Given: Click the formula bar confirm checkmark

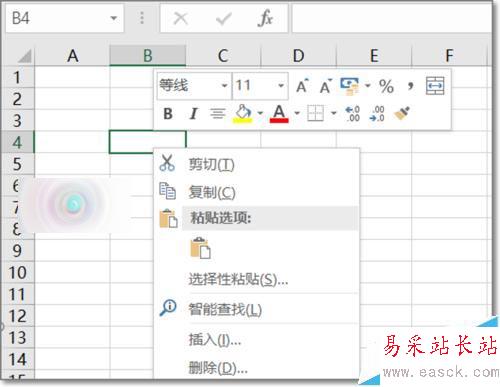Looking at the screenshot, I should (x=223, y=19).
